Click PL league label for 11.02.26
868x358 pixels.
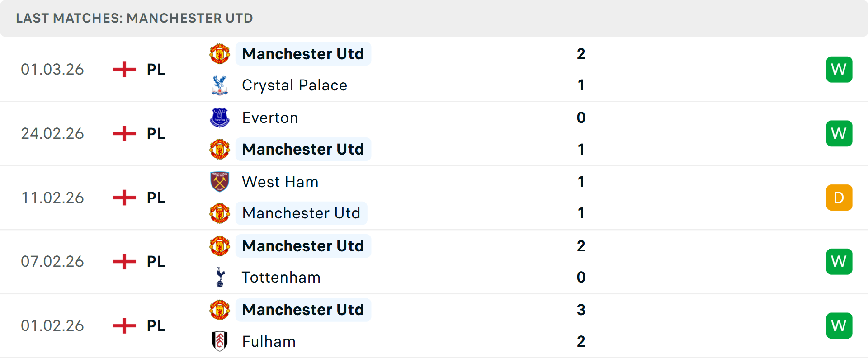(x=156, y=198)
